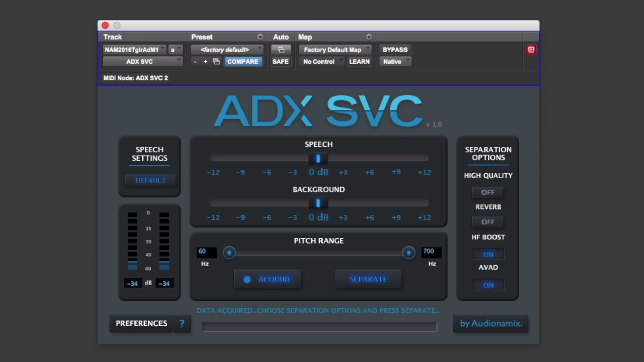Click the Speech +12 scale mark
The width and height of the screenshot is (644, 362).
coord(424,172)
